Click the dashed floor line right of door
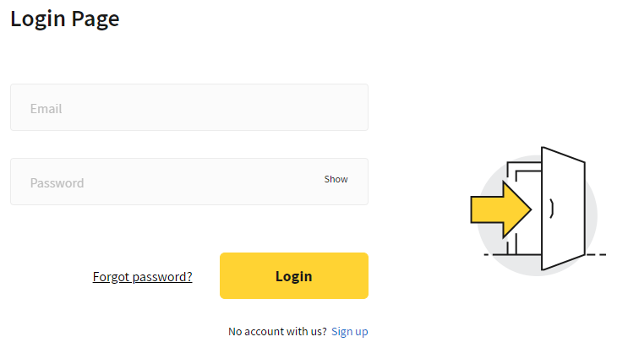Screen dimensions: 628x364 [596, 254]
